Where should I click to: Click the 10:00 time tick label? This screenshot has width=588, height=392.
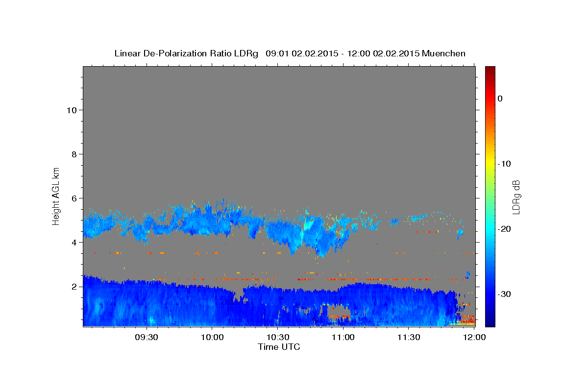pyautogui.click(x=212, y=338)
